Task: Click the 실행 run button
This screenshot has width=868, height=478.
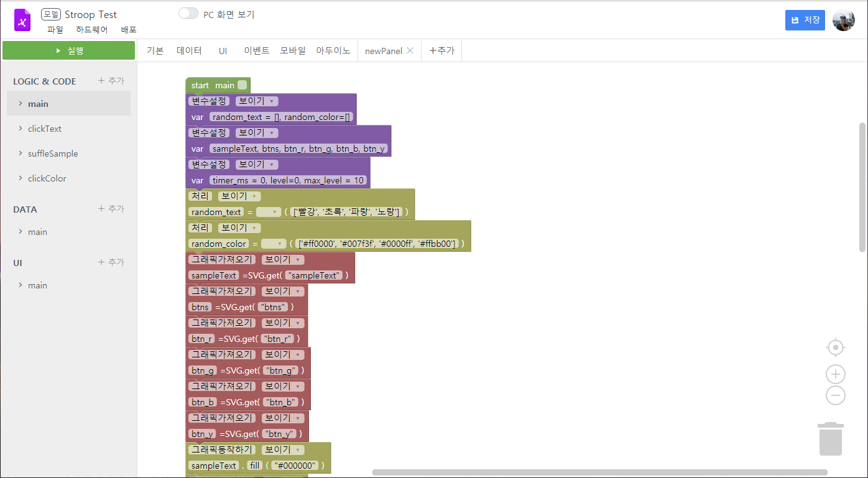Action: [68, 51]
